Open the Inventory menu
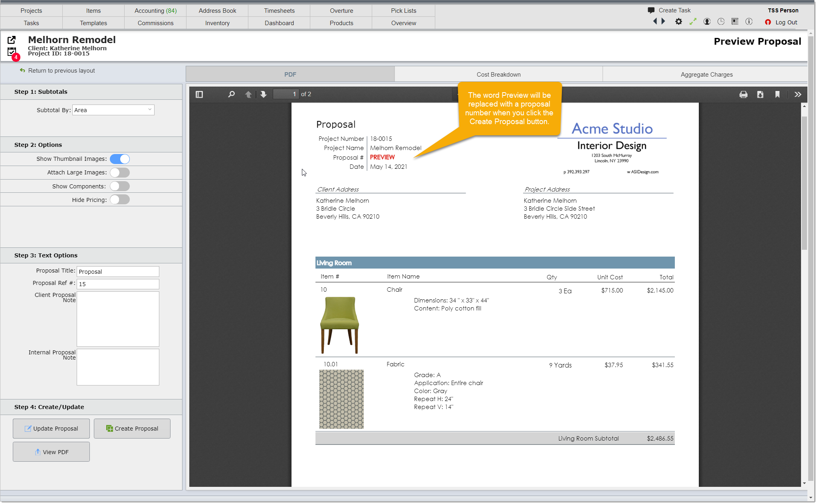 coord(217,23)
